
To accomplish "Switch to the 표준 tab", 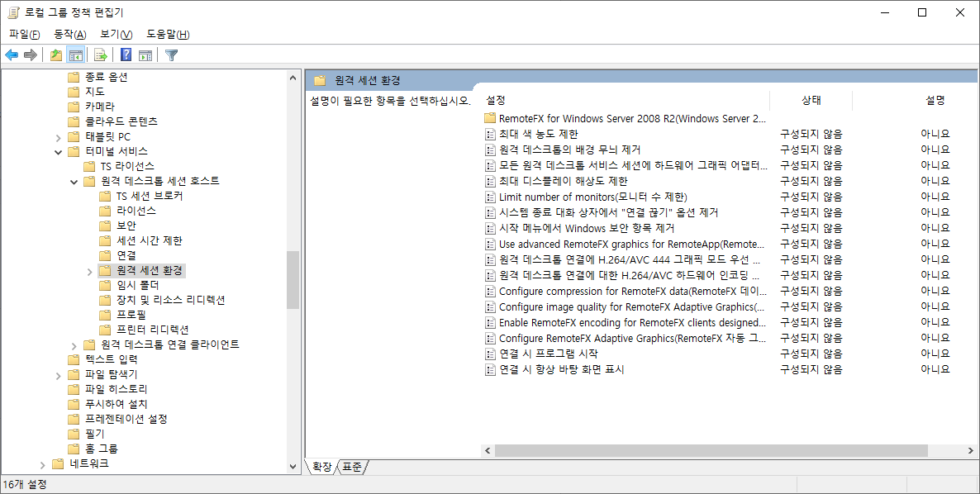I will (352, 467).
